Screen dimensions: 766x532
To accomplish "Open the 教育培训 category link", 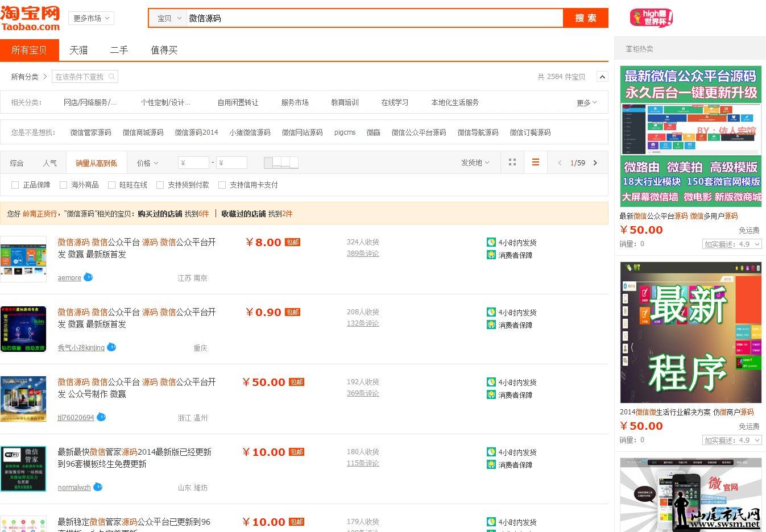I will coord(345,102).
